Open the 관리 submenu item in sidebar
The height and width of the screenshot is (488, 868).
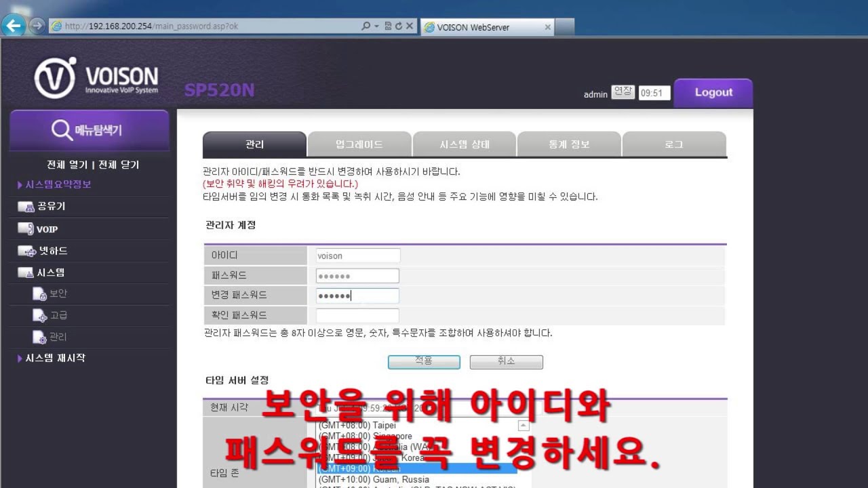click(x=58, y=338)
